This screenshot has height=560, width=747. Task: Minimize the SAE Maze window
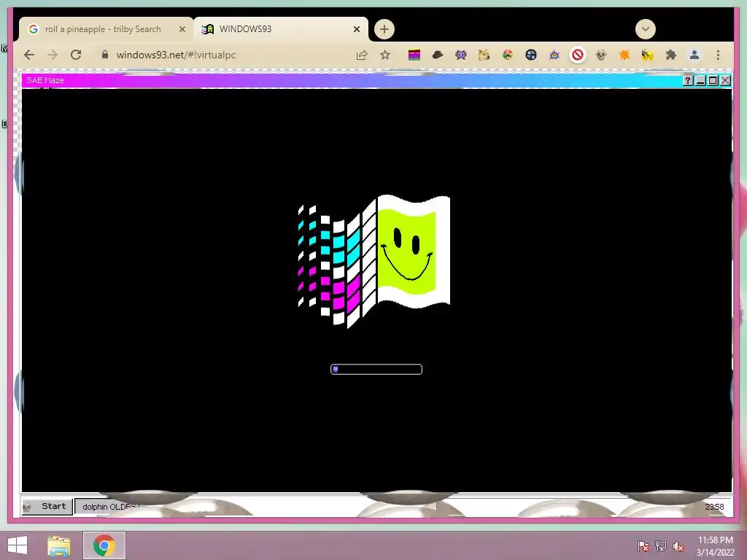coord(700,80)
